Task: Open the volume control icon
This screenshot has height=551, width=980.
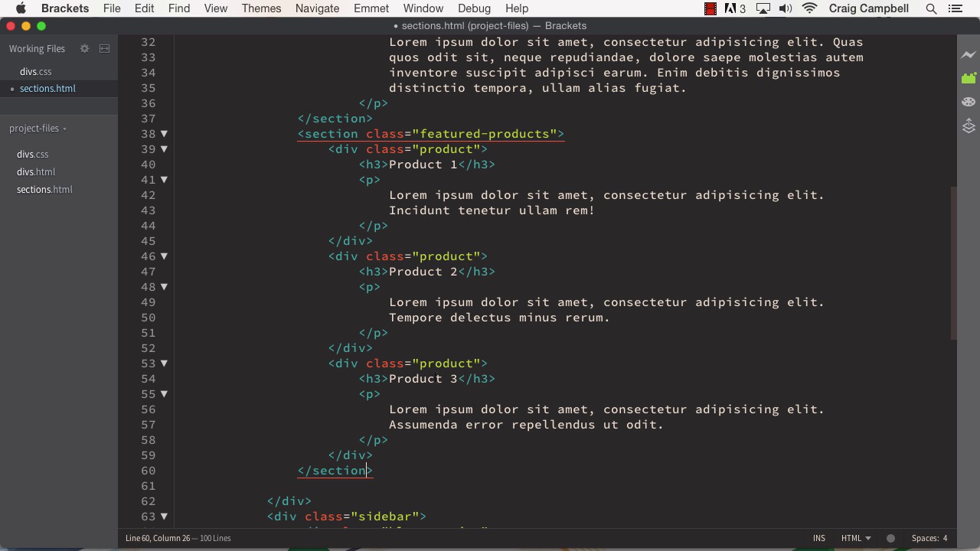Action: click(786, 8)
